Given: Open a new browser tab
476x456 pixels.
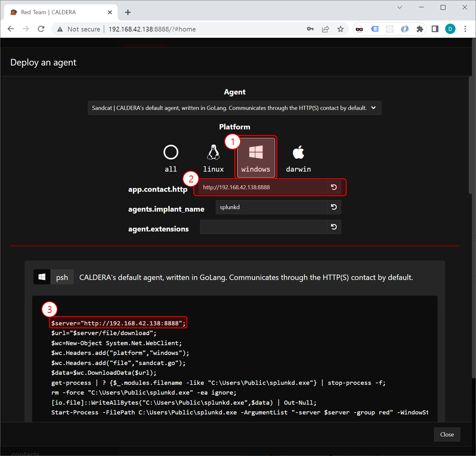Looking at the screenshot, I should pos(128,12).
